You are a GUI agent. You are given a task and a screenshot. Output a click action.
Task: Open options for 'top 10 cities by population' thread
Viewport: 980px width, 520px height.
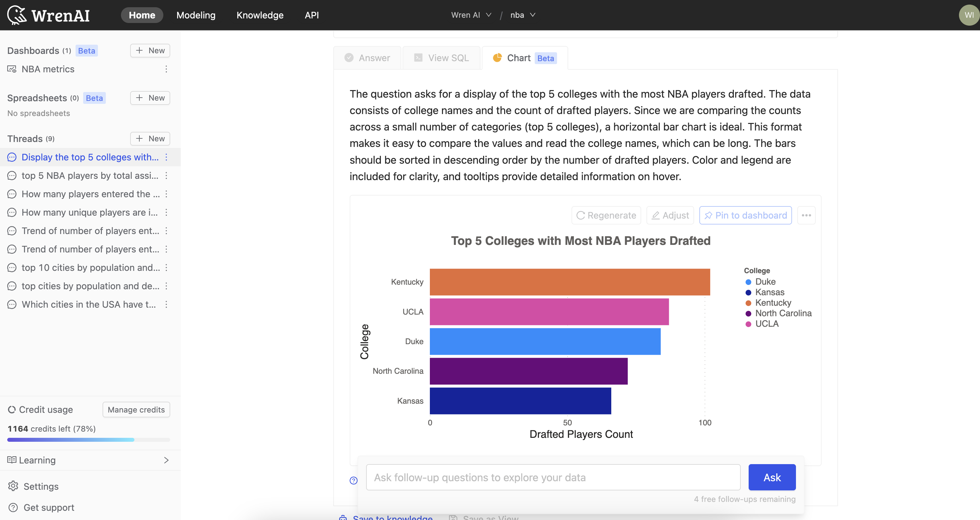(166, 268)
